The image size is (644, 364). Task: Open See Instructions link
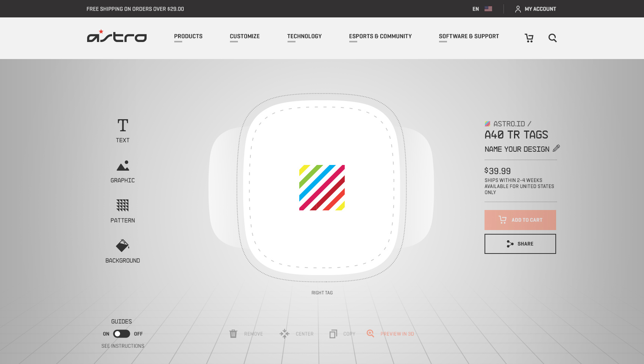coord(123,346)
